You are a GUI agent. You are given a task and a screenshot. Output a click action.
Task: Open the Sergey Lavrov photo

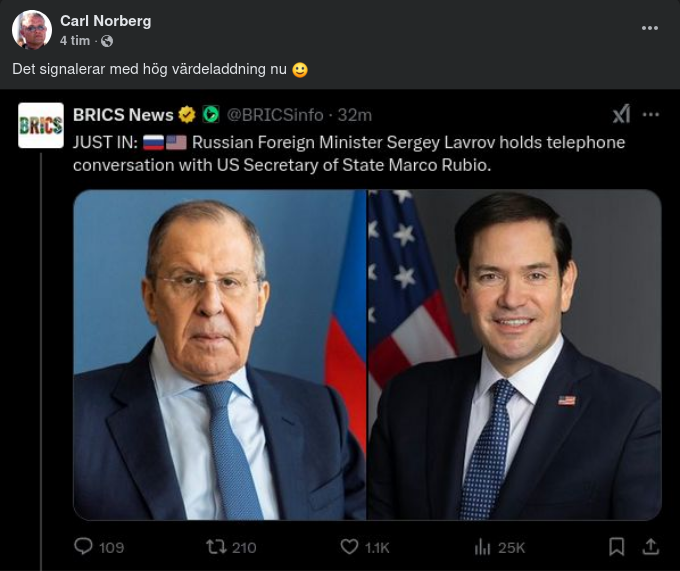point(220,355)
